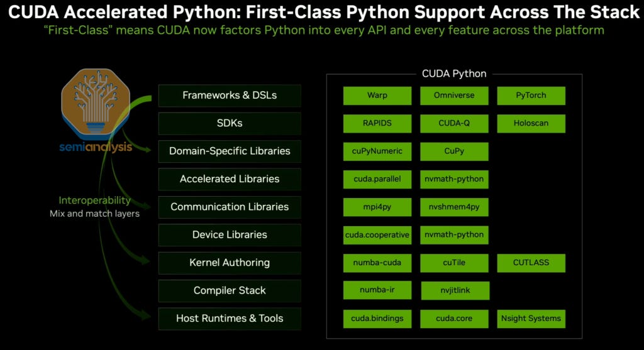Choose the Communication Libraries box

230,207
